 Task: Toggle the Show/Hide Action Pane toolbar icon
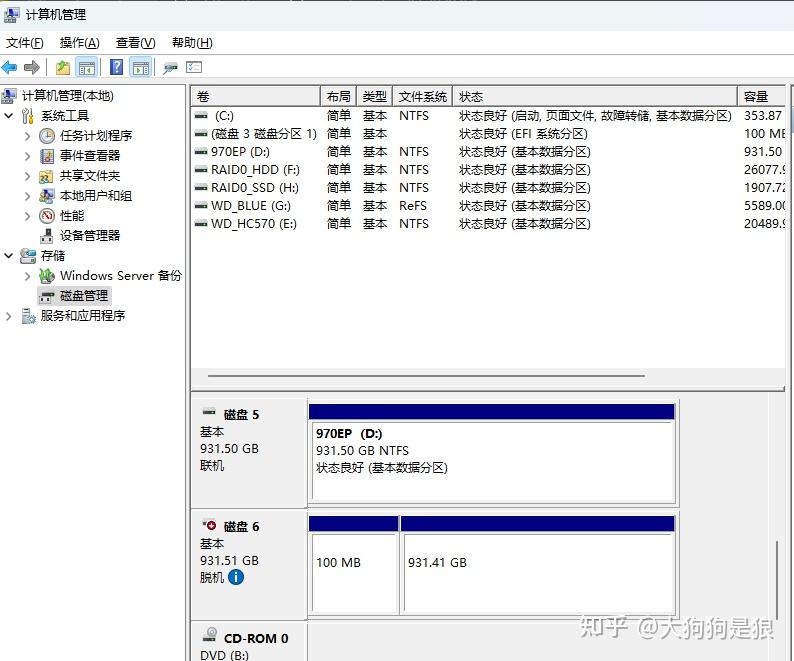click(141, 67)
